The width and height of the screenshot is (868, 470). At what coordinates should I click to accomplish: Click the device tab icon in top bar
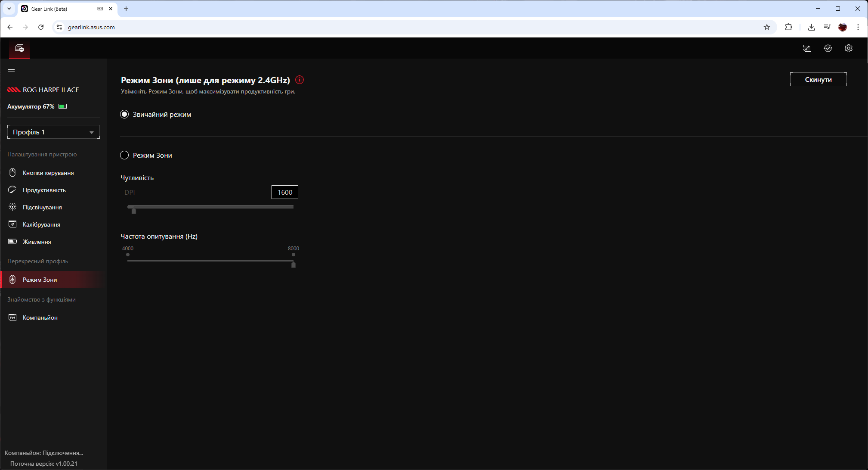[x=19, y=48]
